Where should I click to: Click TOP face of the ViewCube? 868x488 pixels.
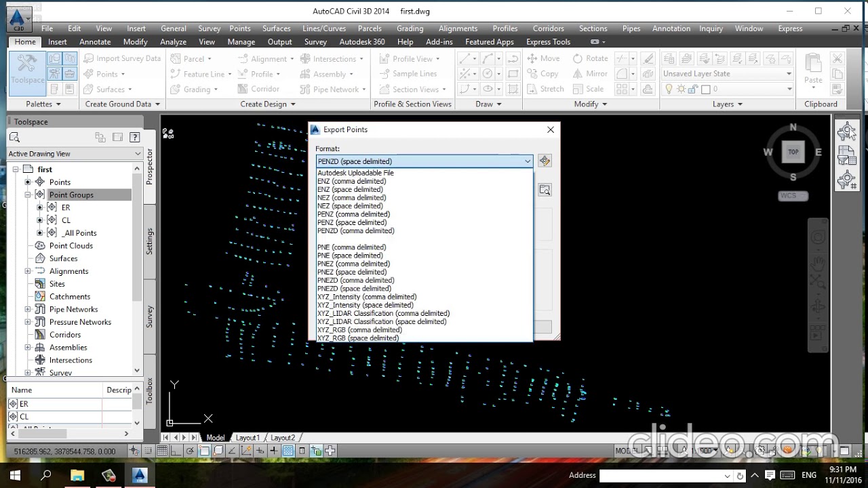pos(793,152)
